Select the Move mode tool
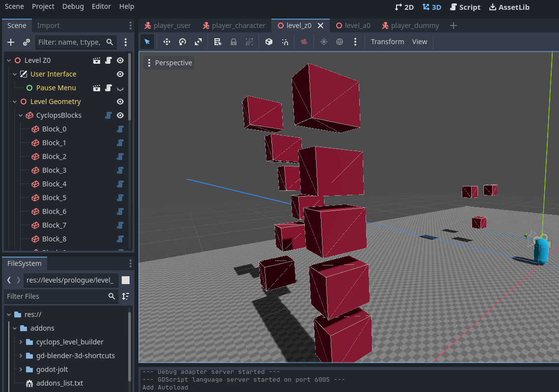Image resolution: width=559 pixels, height=392 pixels. click(x=166, y=42)
